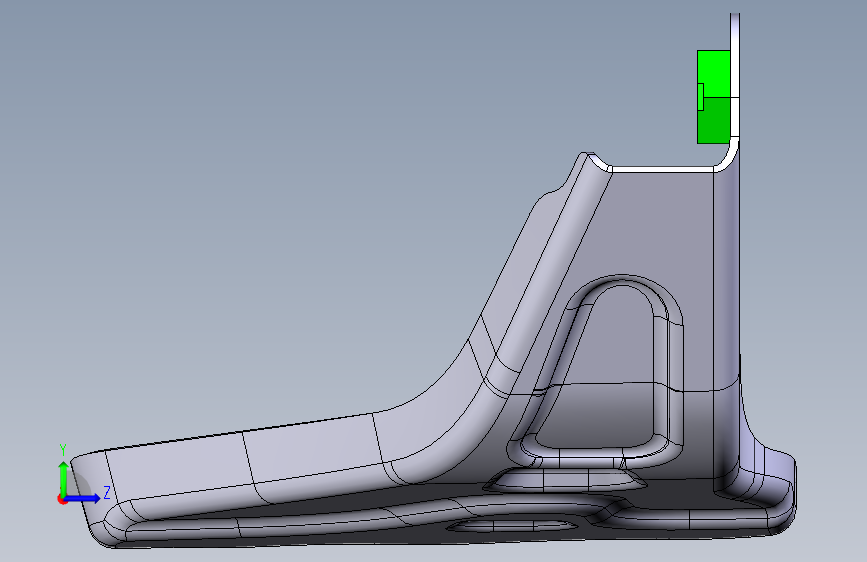867x562 pixels.
Task: Select the small notch rectangle on the green block
Action: click(x=701, y=97)
